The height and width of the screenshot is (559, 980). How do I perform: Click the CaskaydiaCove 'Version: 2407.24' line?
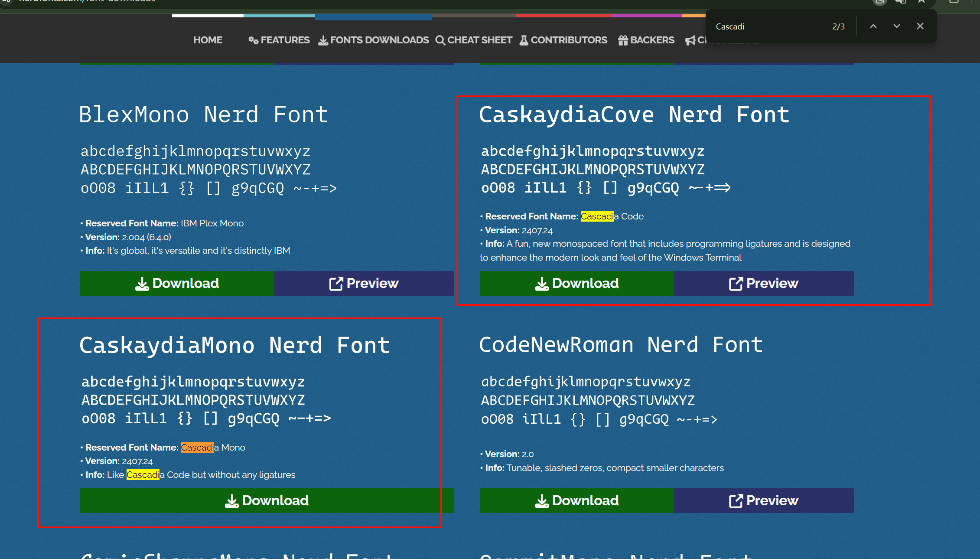[517, 230]
